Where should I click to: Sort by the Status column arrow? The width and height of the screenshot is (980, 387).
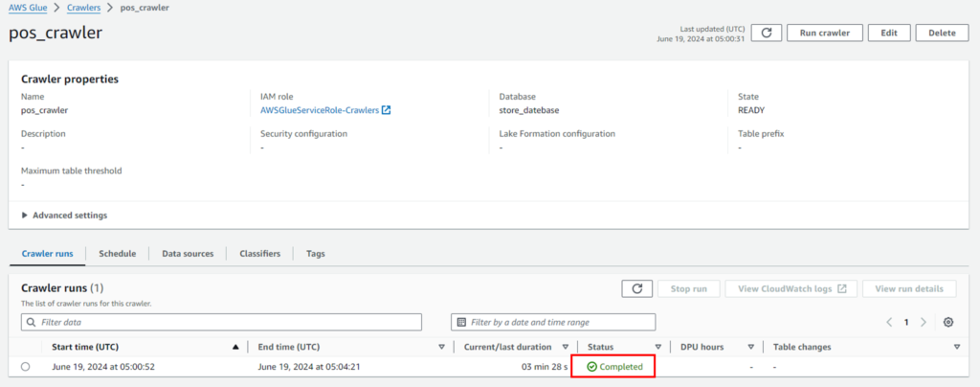coord(658,347)
